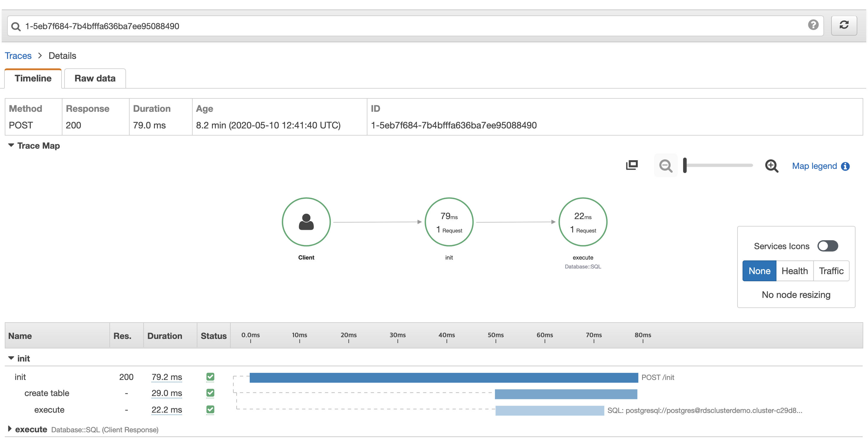The image size is (868, 440).
Task: Click the refresh button icon
Action: pyautogui.click(x=844, y=25)
